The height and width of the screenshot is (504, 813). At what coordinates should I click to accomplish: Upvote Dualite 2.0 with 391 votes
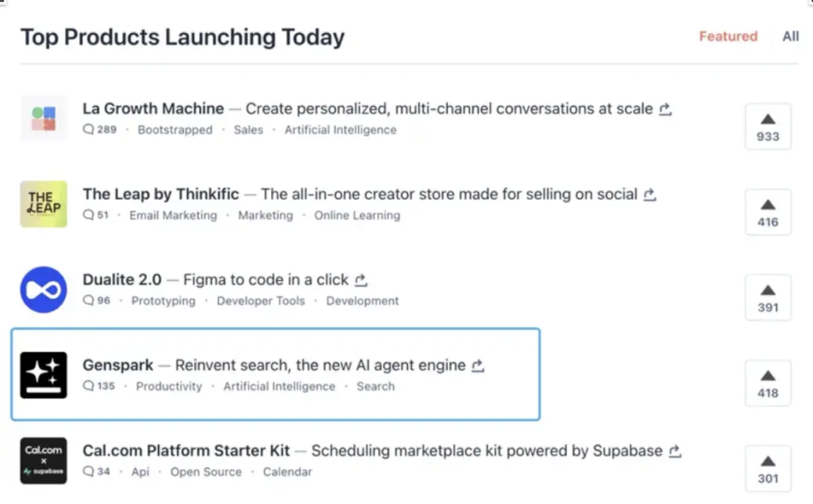768,297
